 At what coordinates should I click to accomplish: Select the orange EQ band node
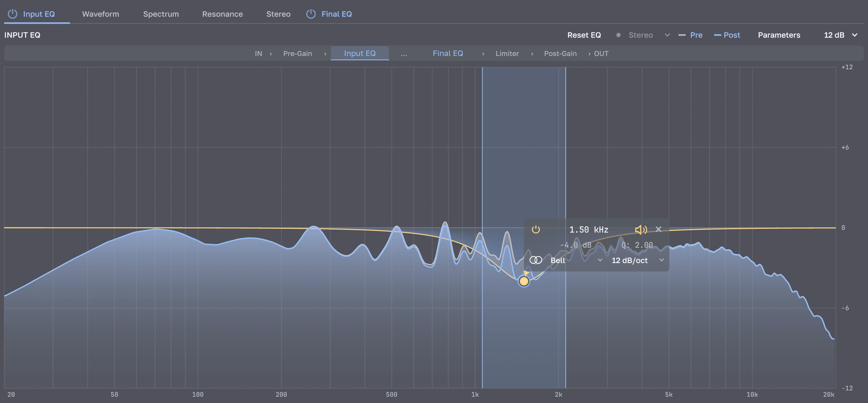pyautogui.click(x=524, y=281)
